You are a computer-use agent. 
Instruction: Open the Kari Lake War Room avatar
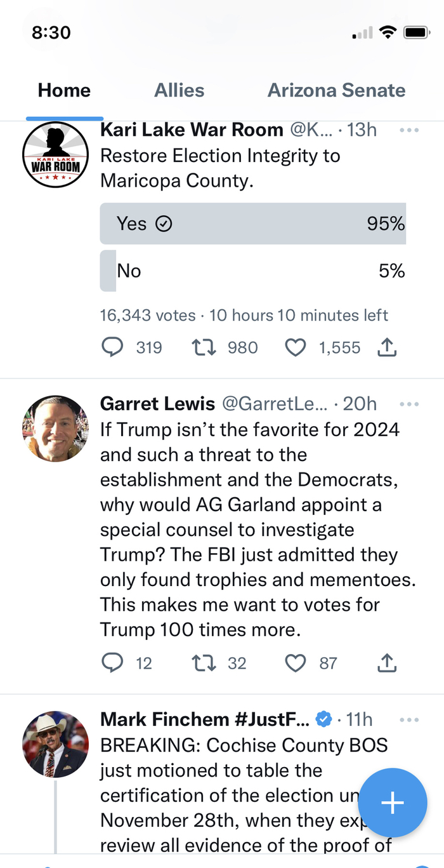click(55, 154)
